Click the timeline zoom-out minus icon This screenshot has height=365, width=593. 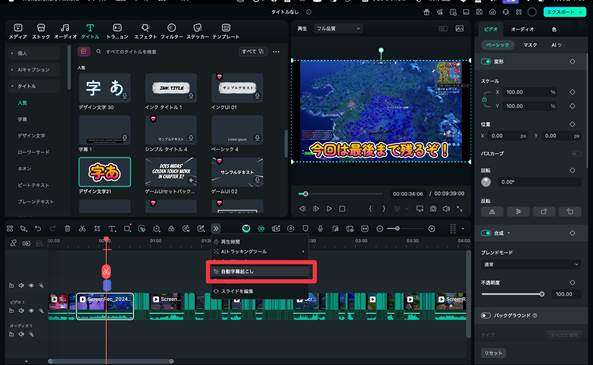[380, 228]
